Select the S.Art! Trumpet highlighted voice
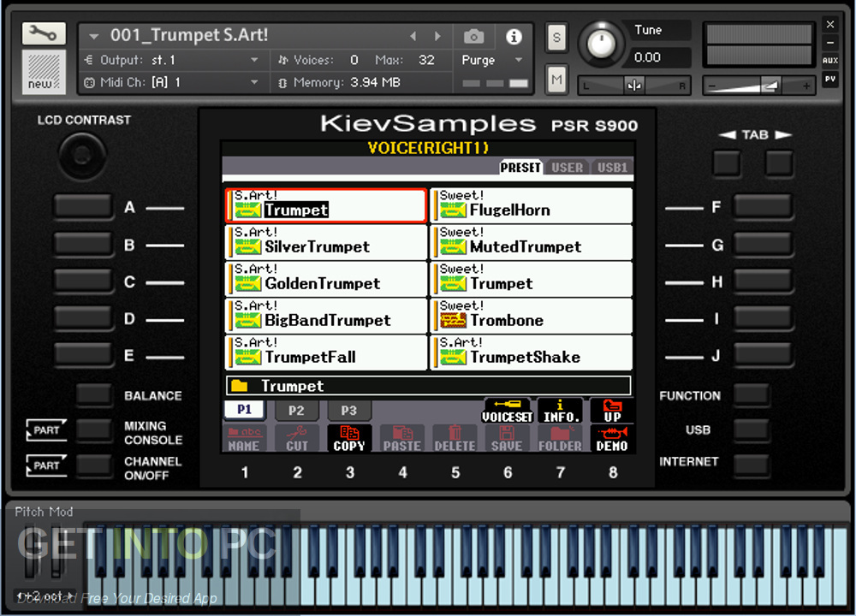This screenshot has width=856, height=616. pyautogui.click(x=326, y=205)
